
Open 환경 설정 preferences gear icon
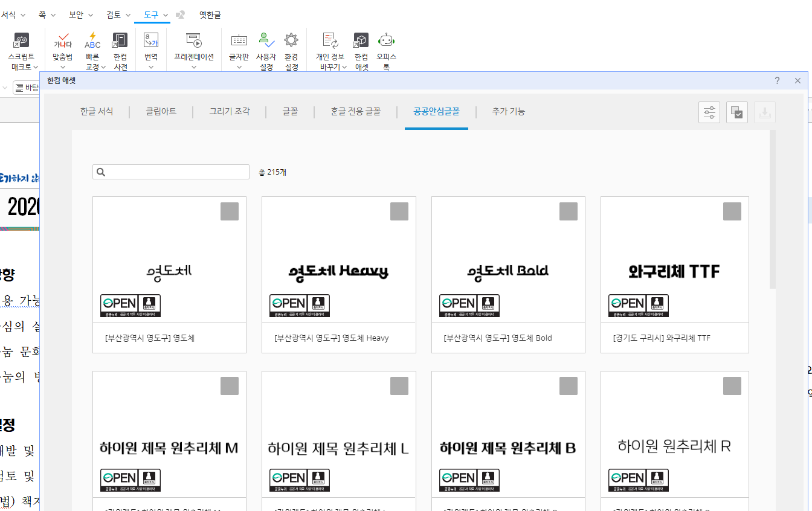291,40
